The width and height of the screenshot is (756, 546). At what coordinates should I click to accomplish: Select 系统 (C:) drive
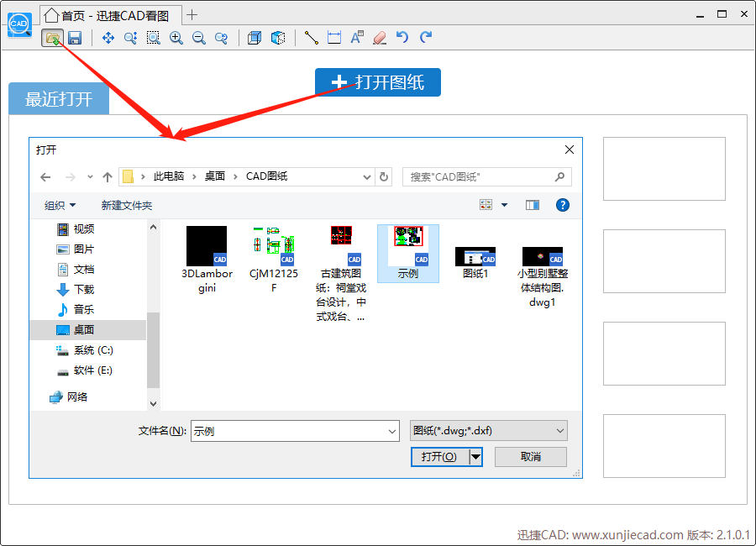click(85, 350)
